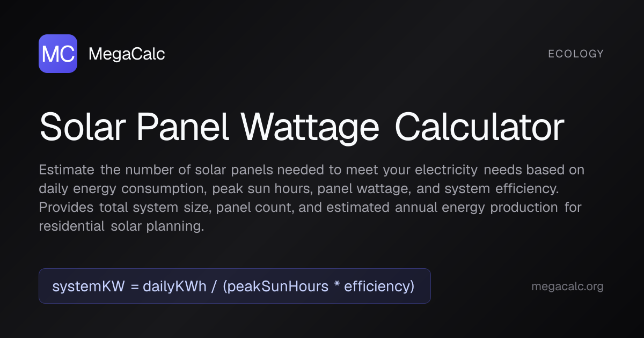Click "dailyKWh" in the formula
Image resolution: width=644 pixels, height=338 pixels.
(174, 286)
